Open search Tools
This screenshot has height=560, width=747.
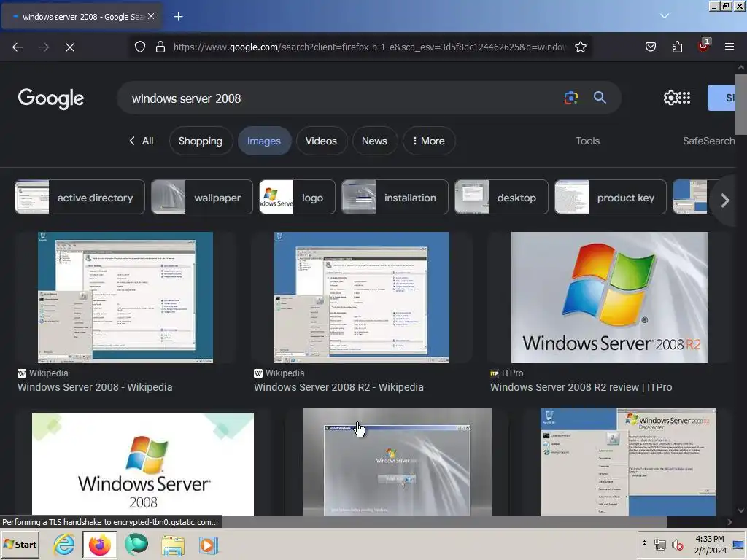(587, 141)
